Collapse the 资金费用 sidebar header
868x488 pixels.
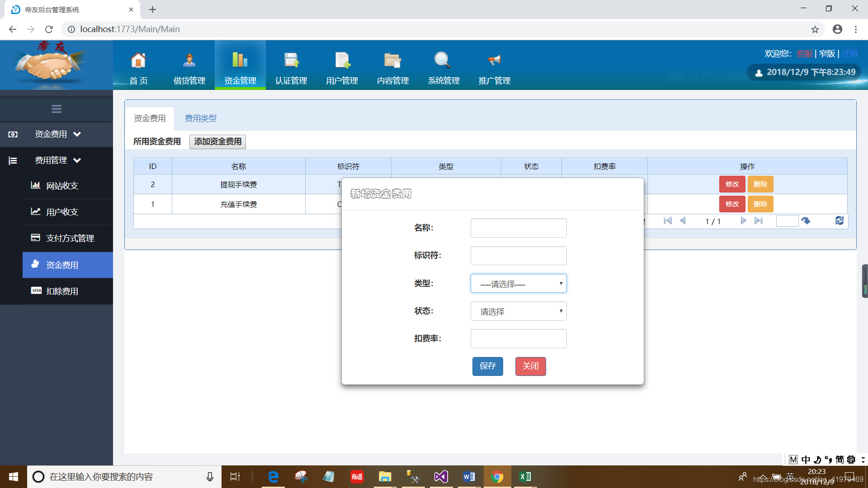(57, 134)
